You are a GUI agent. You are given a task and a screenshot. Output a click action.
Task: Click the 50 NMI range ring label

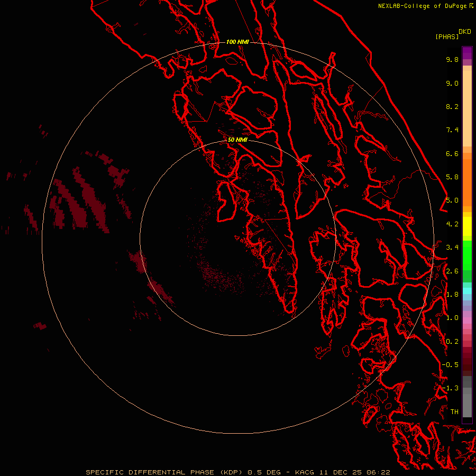point(237,140)
